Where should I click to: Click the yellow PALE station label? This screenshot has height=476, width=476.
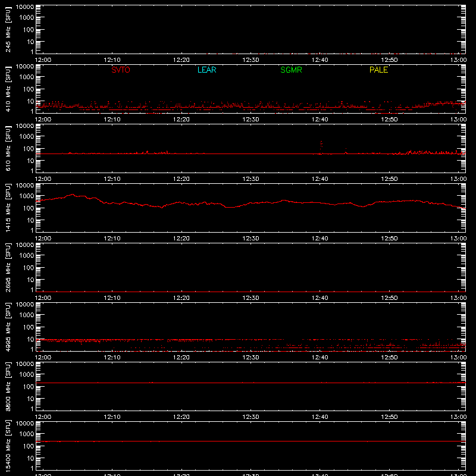coord(378,70)
